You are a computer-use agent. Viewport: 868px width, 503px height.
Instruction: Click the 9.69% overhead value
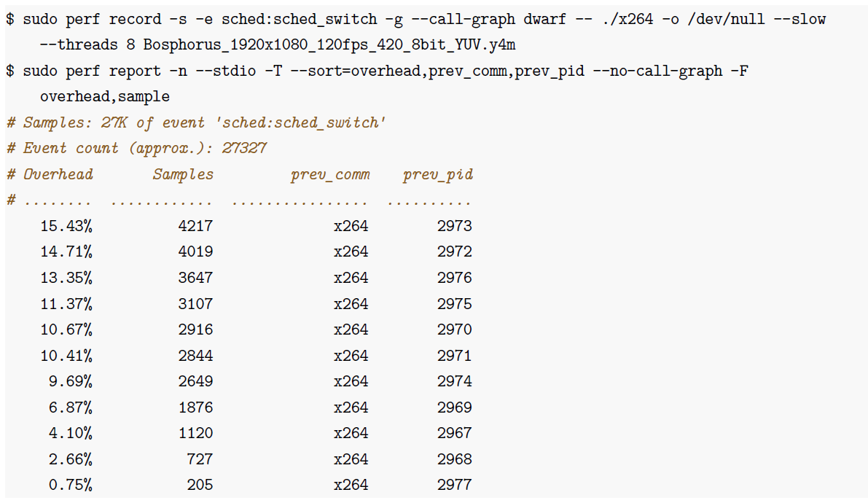pyautogui.click(x=70, y=381)
